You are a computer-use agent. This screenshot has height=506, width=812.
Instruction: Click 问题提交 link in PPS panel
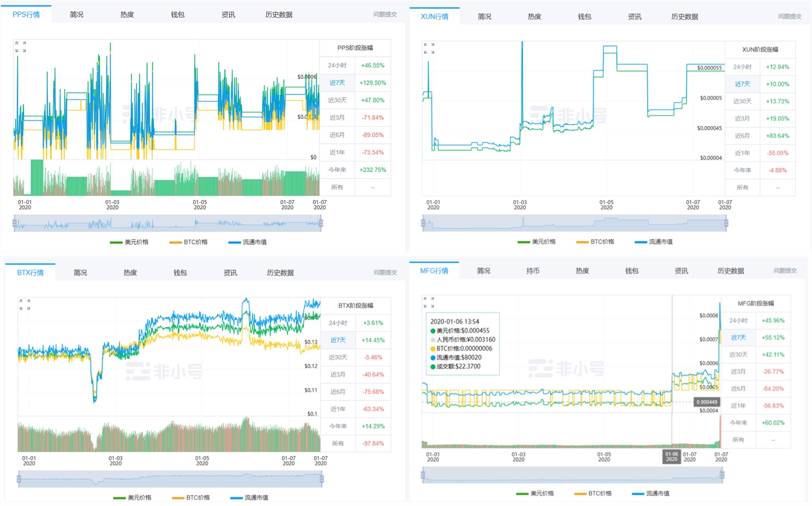[x=385, y=14]
